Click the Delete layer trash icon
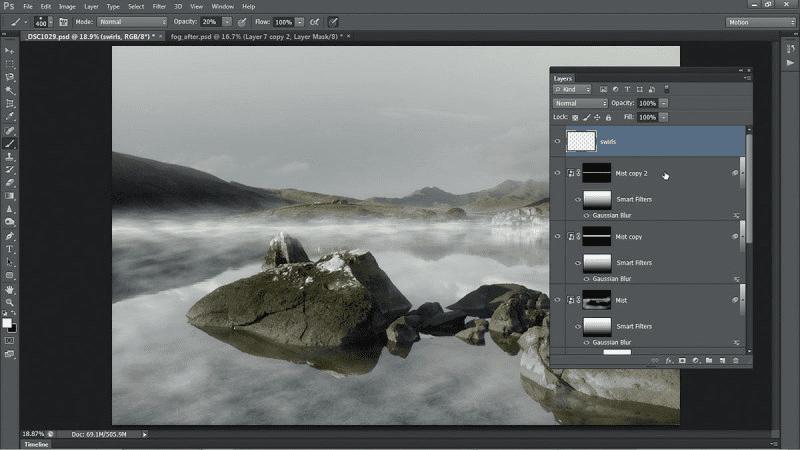Image resolution: width=800 pixels, height=450 pixels. point(736,360)
